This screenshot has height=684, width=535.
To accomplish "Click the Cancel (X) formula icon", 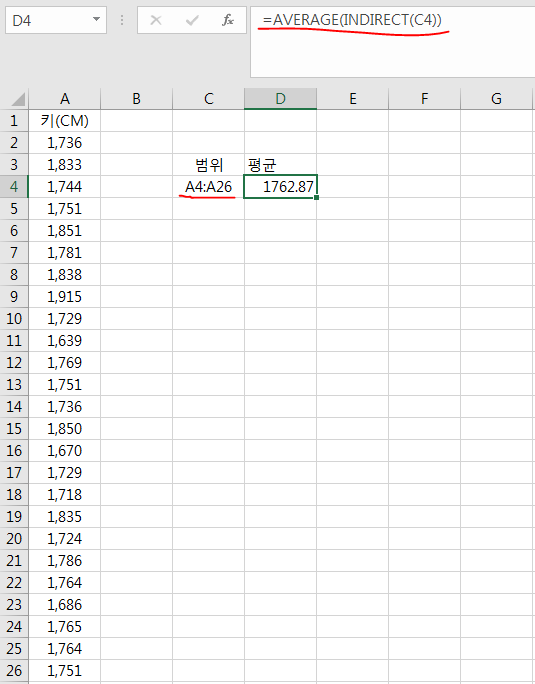I will [156, 20].
